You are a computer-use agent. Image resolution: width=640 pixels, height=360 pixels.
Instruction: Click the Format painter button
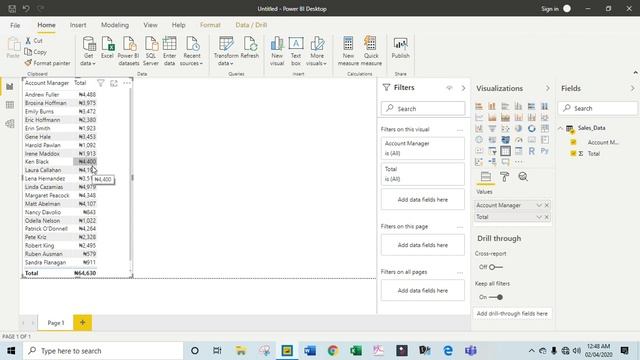coord(47,63)
